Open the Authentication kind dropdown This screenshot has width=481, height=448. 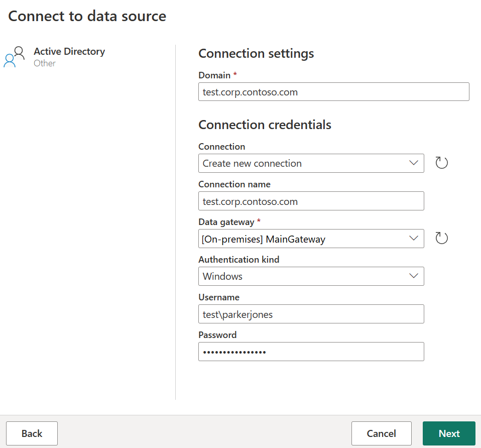point(311,276)
